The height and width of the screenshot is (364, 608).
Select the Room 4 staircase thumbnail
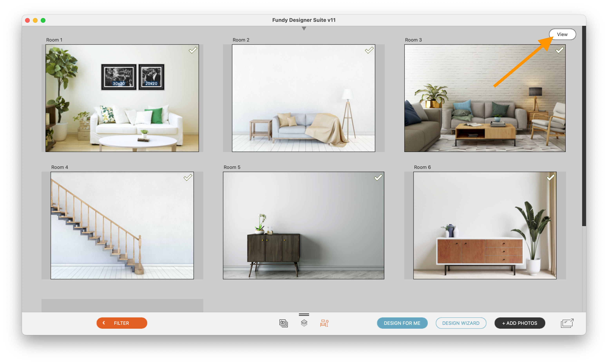pyautogui.click(x=122, y=225)
